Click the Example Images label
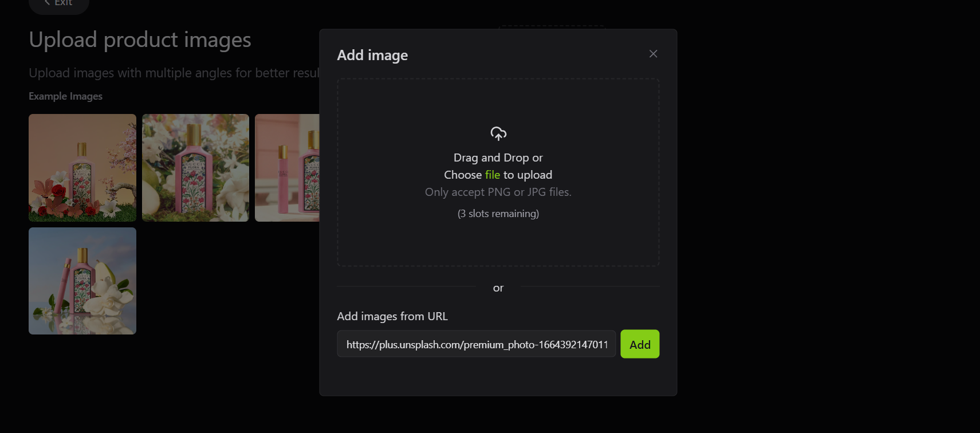980x433 pixels. (65, 96)
